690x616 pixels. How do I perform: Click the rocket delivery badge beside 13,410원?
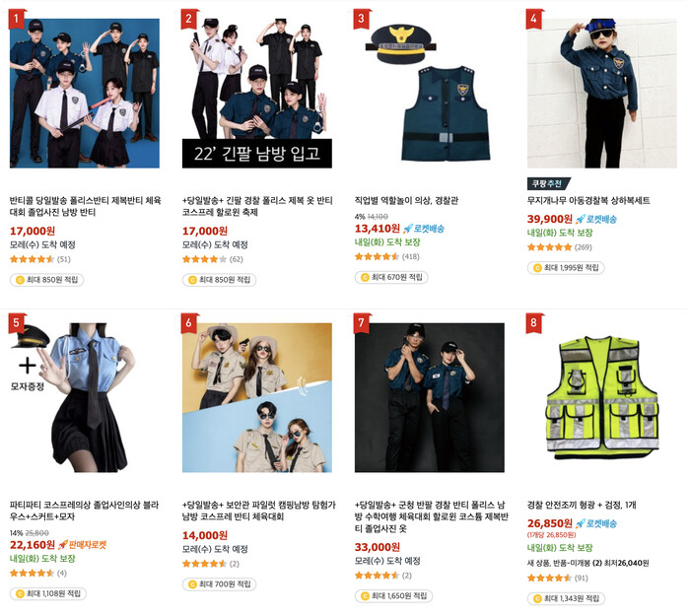[x=424, y=229]
